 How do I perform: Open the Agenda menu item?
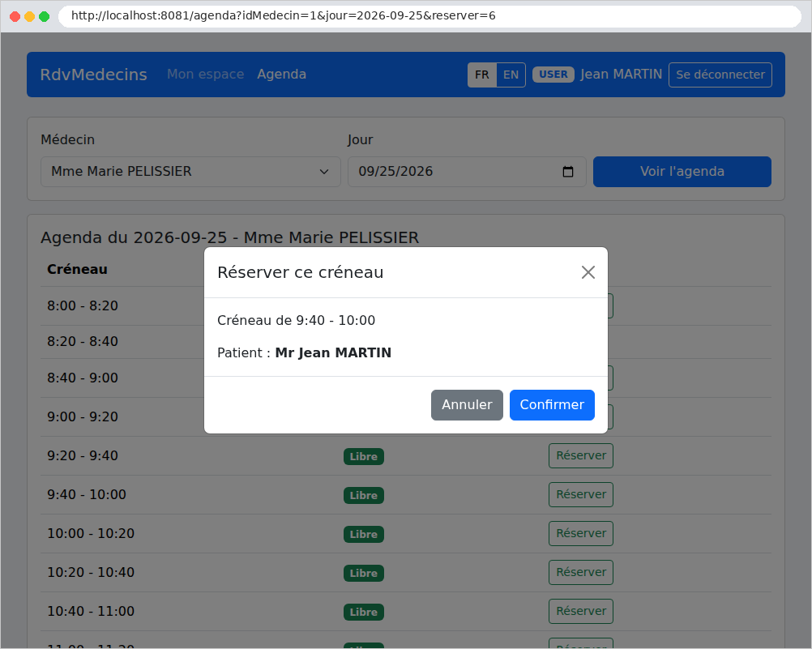[x=282, y=74]
